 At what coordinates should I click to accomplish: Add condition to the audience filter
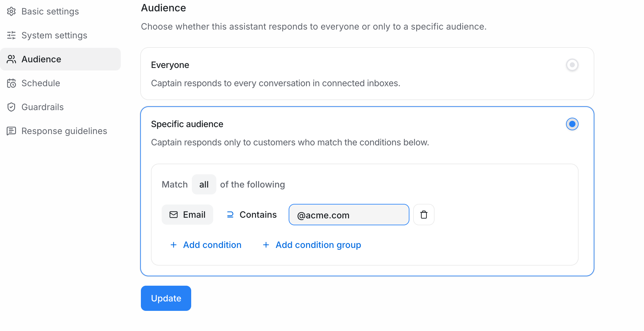pyautogui.click(x=206, y=245)
